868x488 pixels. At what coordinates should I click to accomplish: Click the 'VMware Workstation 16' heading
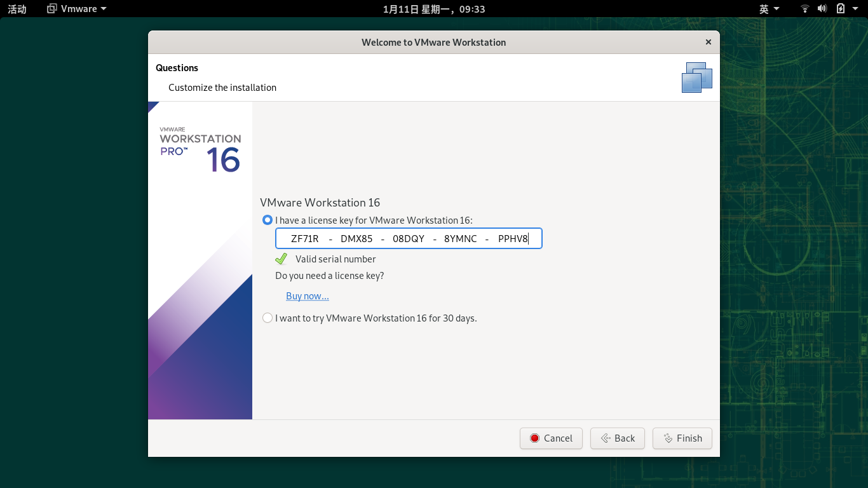coord(320,203)
